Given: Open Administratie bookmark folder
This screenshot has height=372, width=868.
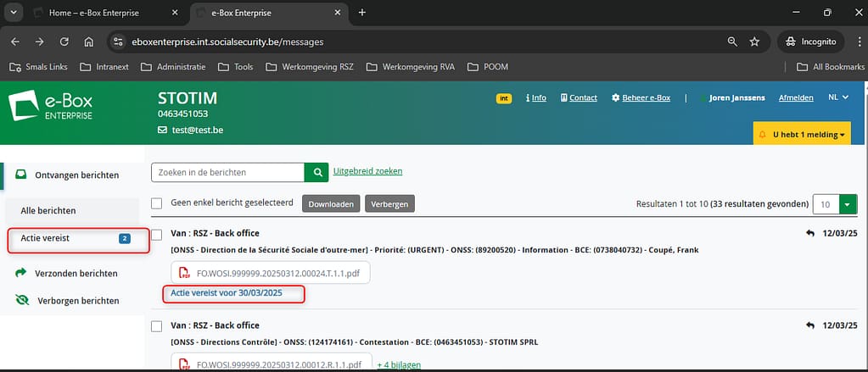Looking at the screenshot, I should tap(173, 67).
